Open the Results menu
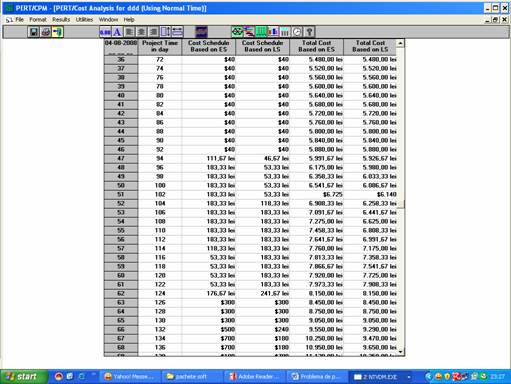The width and height of the screenshot is (511, 384). click(x=61, y=20)
